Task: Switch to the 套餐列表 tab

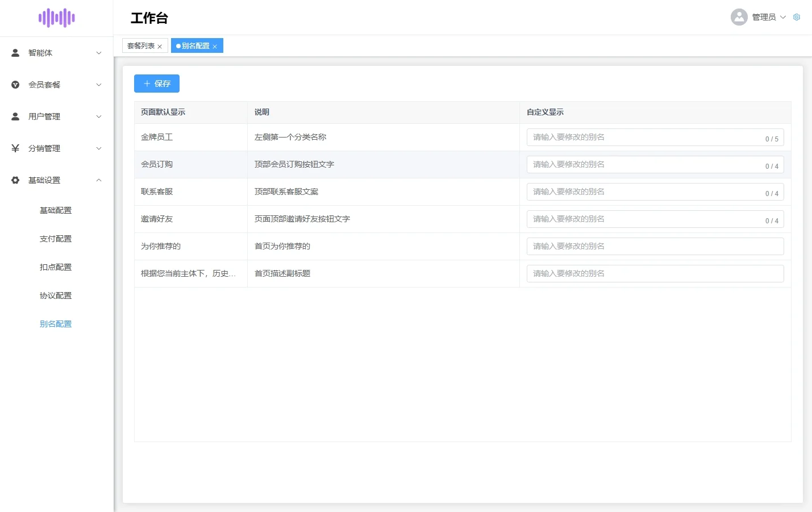Action: [x=141, y=46]
